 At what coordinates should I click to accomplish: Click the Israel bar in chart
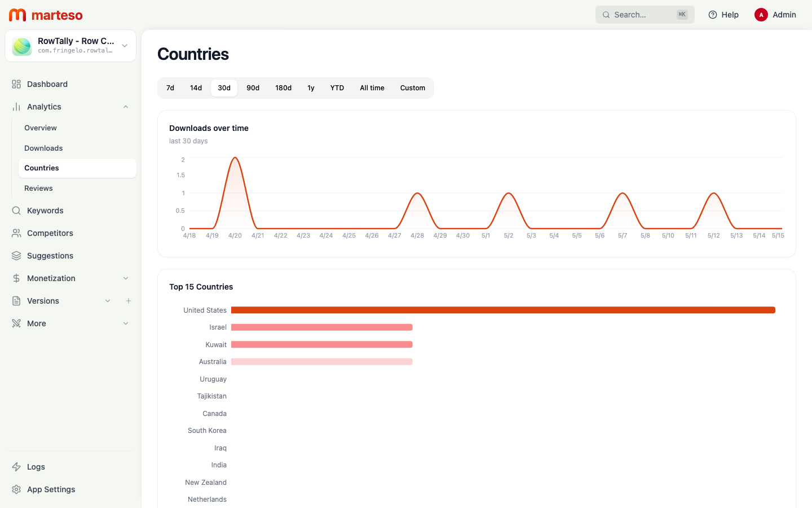coord(322,327)
